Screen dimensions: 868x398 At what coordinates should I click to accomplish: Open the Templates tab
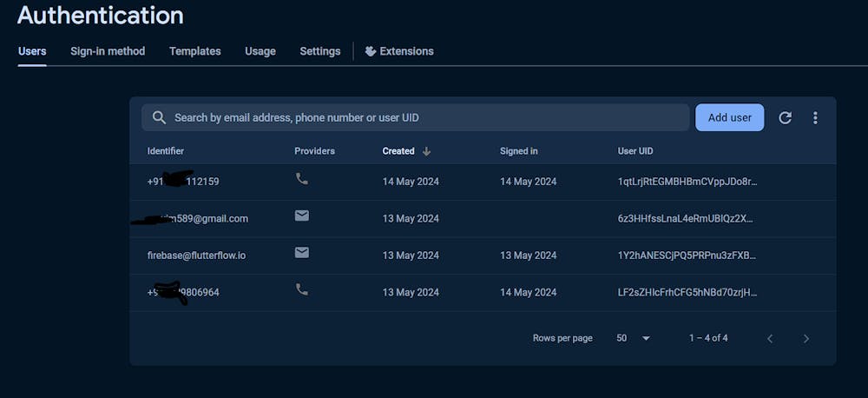pyautogui.click(x=195, y=51)
